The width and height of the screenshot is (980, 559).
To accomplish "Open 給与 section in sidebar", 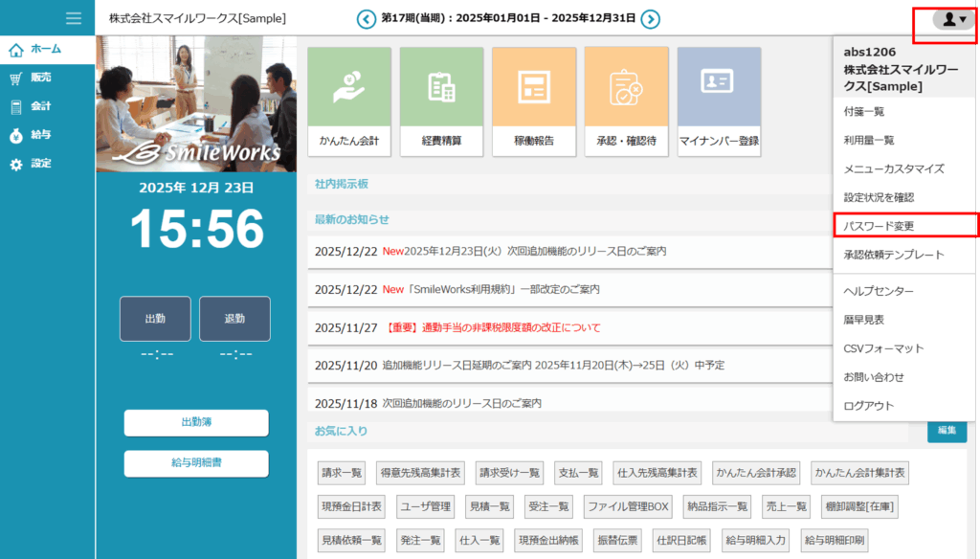I will (x=40, y=135).
